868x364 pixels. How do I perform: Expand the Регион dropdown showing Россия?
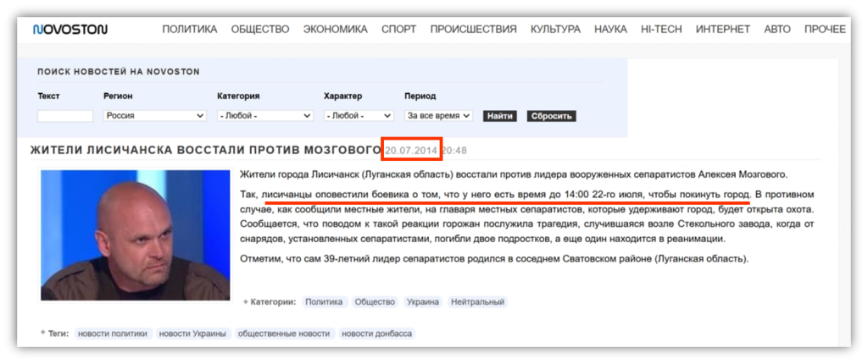[155, 116]
